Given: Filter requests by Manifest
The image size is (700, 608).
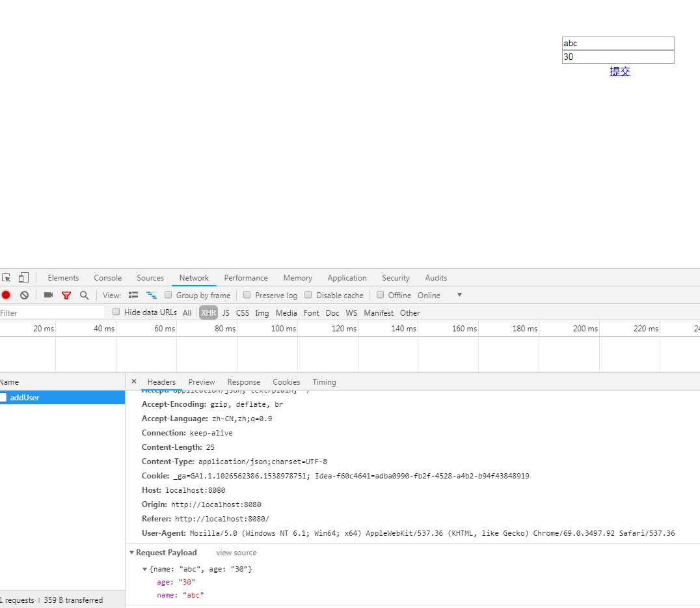Looking at the screenshot, I should click(x=379, y=312).
